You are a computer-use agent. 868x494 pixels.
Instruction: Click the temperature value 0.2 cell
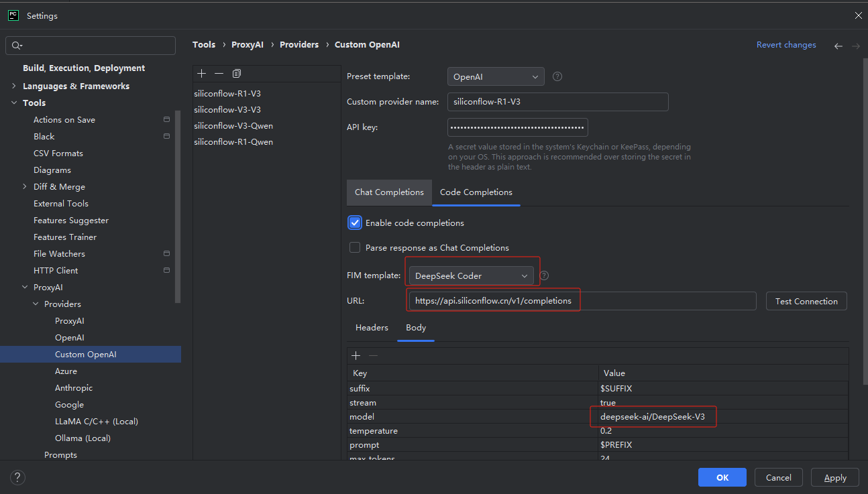coord(723,431)
